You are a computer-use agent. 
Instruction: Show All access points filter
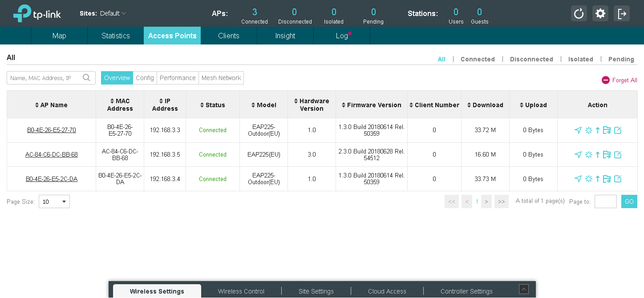[x=441, y=59]
